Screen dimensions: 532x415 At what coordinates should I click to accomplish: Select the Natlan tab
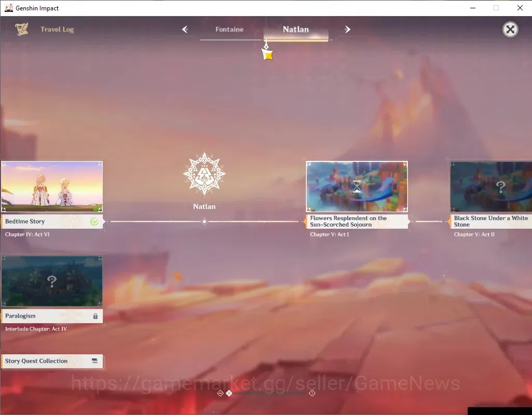(296, 30)
